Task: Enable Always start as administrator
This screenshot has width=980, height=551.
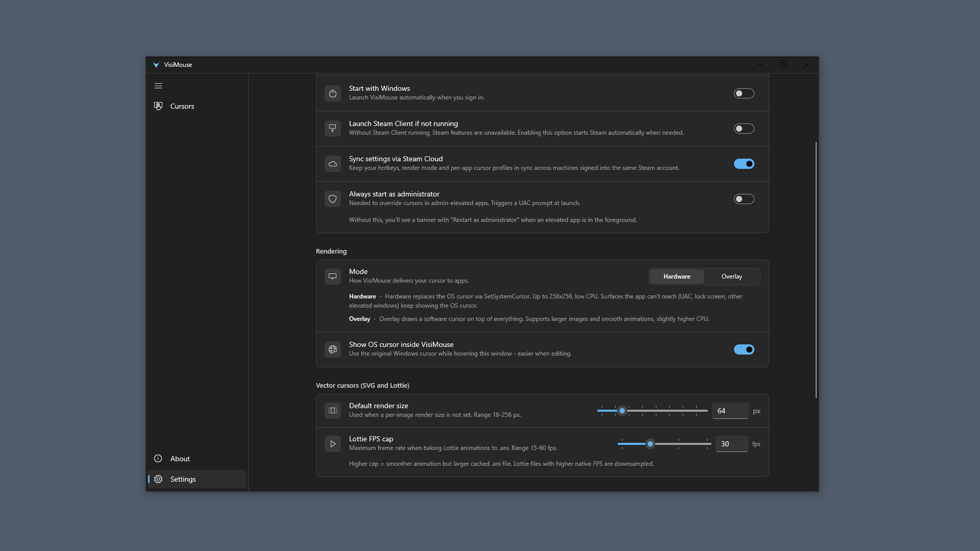Action: (x=744, y=199)
